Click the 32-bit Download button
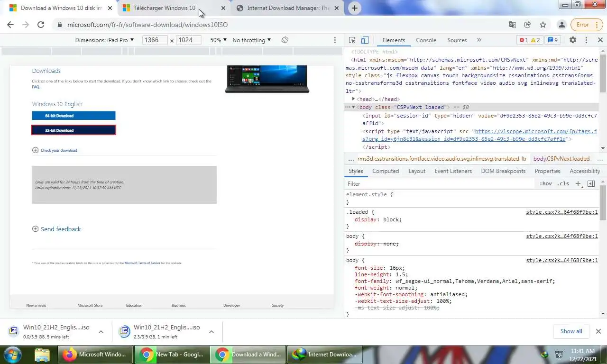This screenshot has height=364, width=607. [74, 130]
